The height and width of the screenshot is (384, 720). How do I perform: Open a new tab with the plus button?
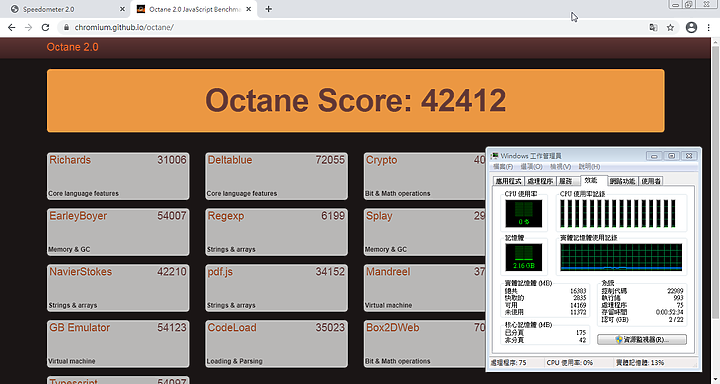point(269,9)
